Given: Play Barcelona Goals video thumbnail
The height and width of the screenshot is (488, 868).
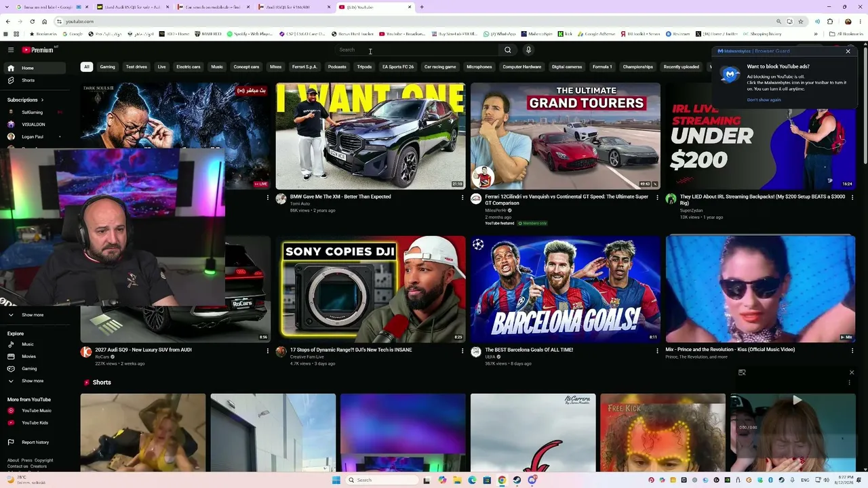Looking at the screenshot, I should [566, 289].
